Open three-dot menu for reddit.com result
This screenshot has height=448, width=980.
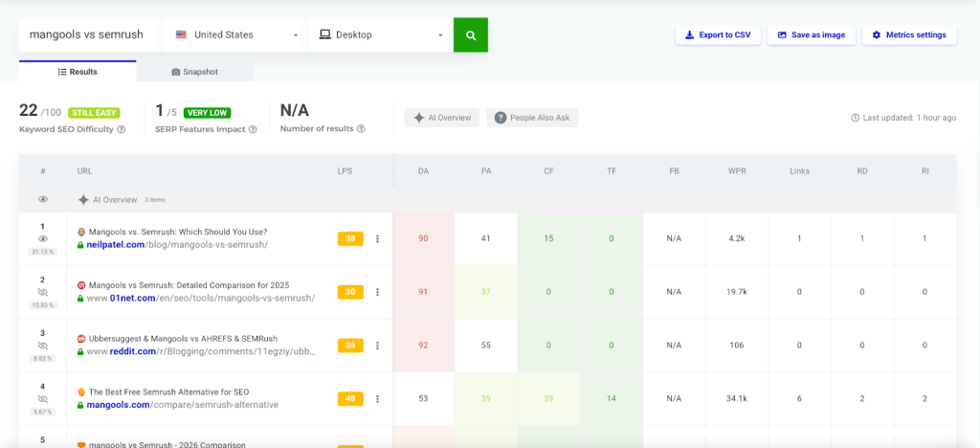[378, 346]
